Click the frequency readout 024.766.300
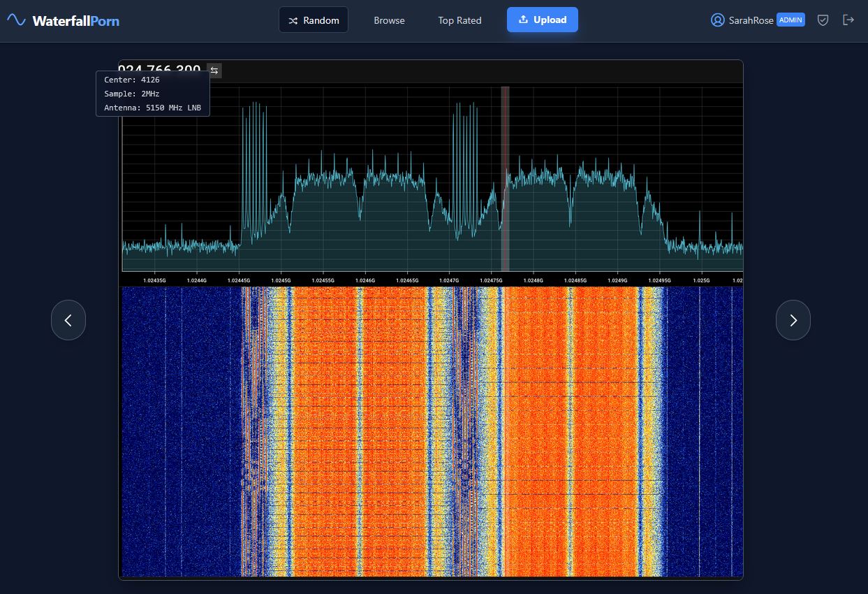This screenshot has height=594, width=868. (160, 71)
